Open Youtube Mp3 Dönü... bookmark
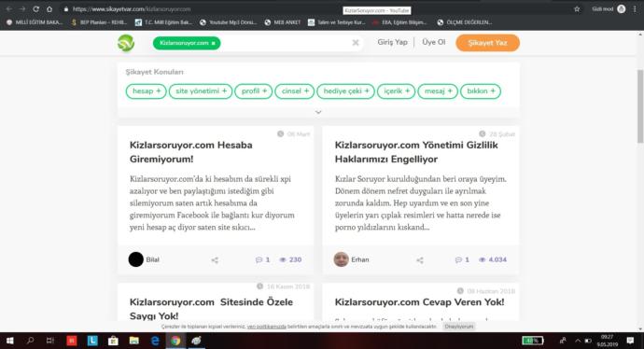The image size is (644, 349). tap(229, 22)
